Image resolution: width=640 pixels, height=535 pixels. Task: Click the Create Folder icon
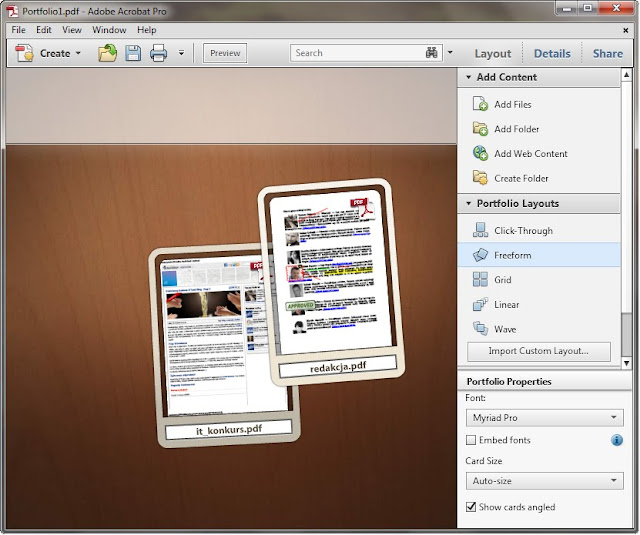[480, 178]
